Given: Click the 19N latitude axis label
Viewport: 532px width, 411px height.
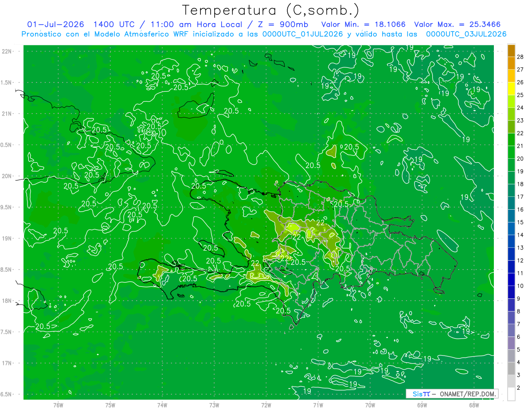Looking at the screenshot, I should click(8, 239).
